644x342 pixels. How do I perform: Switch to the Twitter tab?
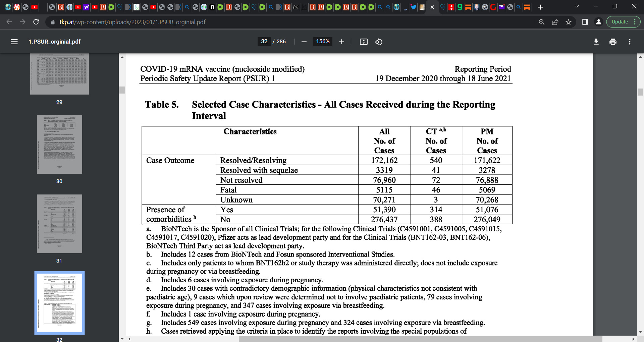tap(414, 7)
